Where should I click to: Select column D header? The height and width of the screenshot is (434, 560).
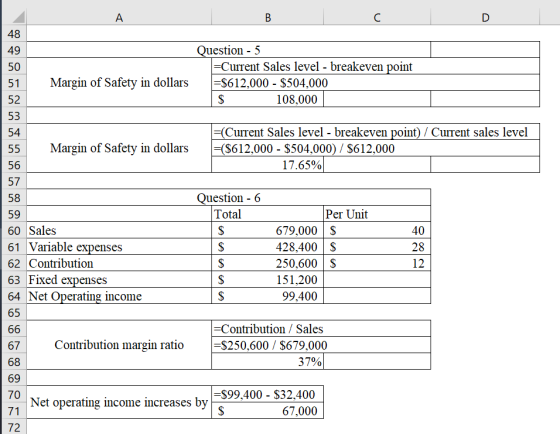tap(485, 17)
